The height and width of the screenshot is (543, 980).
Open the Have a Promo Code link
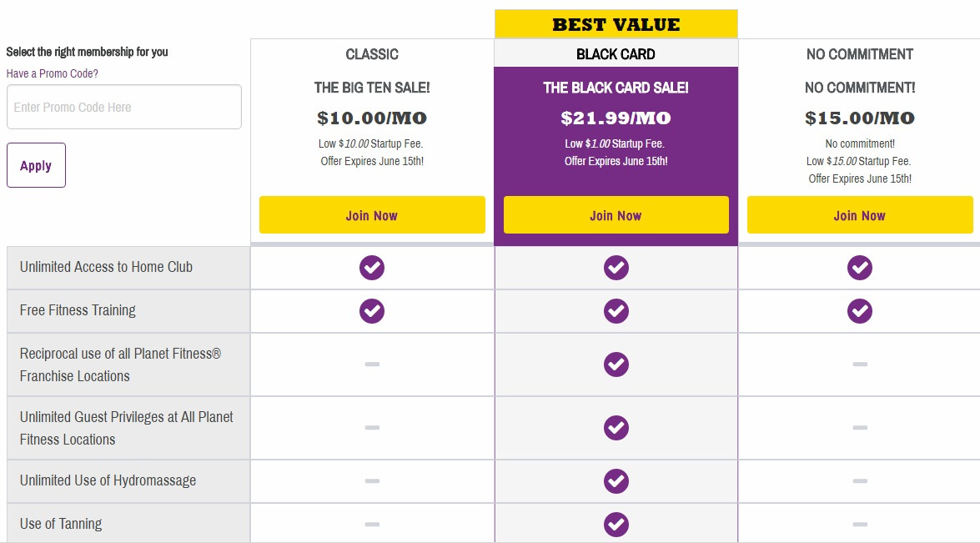tap(53, 73)
